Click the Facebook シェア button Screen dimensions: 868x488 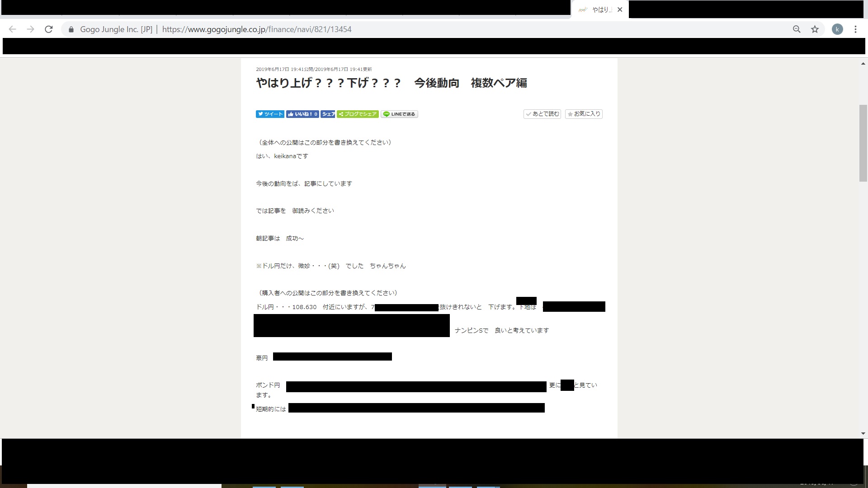[328, 114]
